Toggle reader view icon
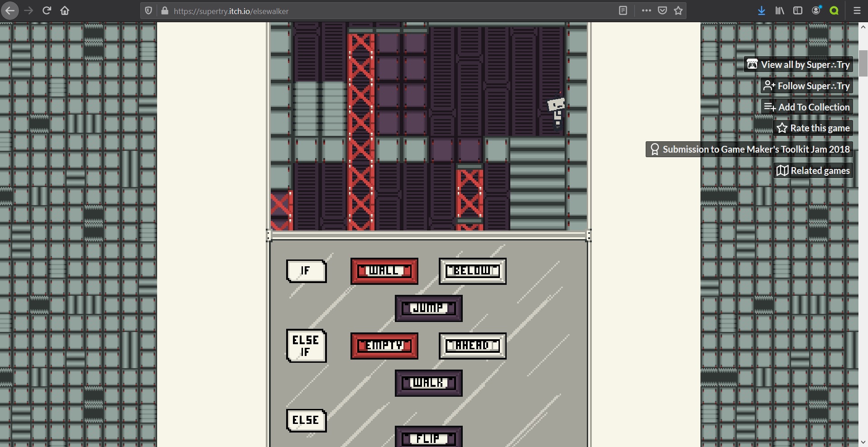868x447 pixels. pyautogui.click(x=623, y=10)
